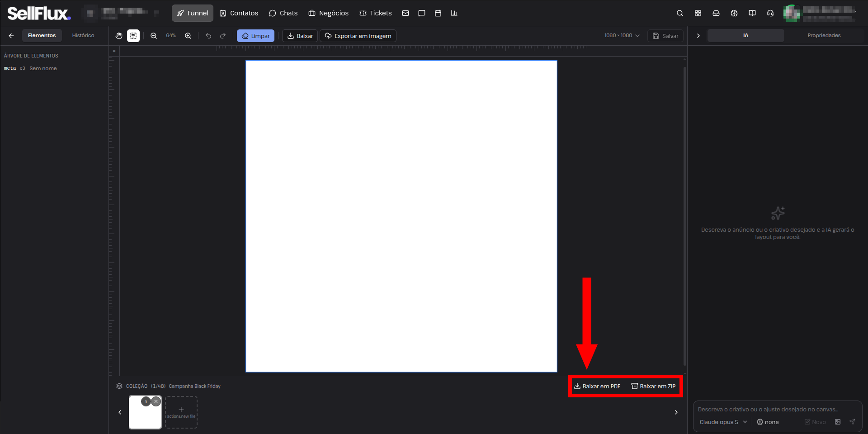Click the back arrow in the editor panel

coord(11,35)
